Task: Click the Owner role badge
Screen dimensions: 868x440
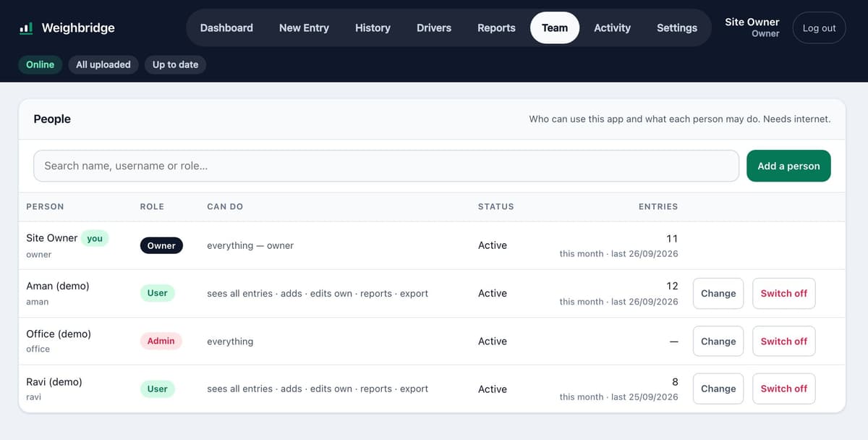Action: point(161,245)
